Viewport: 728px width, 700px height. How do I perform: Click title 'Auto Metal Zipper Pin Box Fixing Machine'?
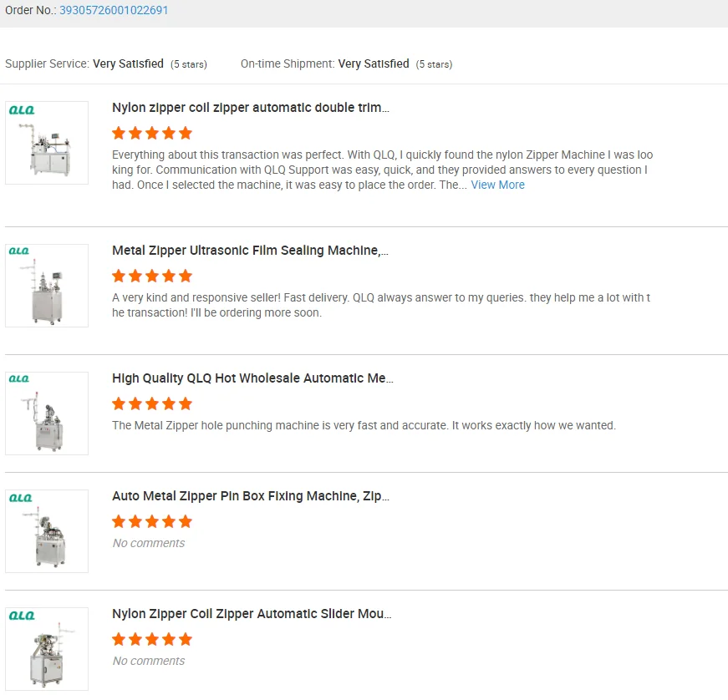pyautogui.click(x=251, y=496)
